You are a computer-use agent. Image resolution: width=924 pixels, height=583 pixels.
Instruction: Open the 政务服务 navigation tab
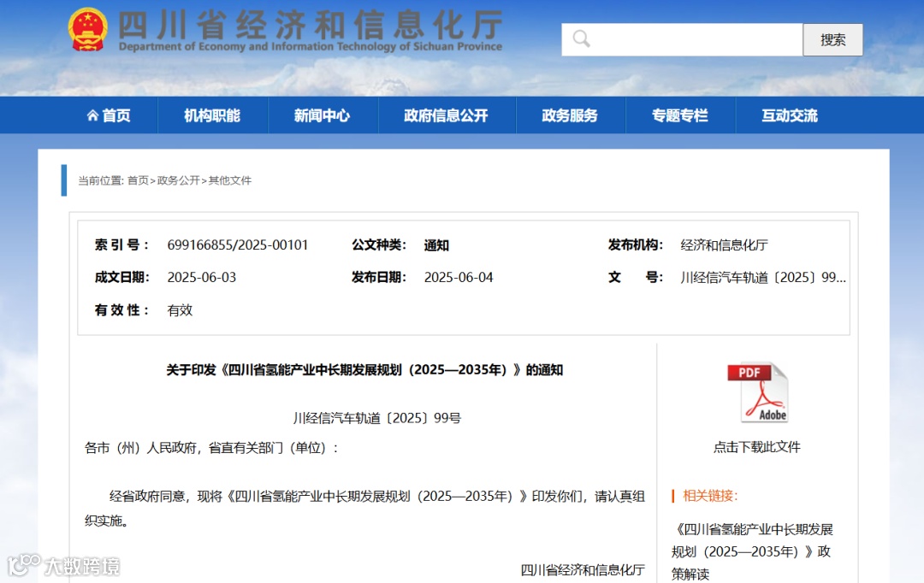[570, 115]
